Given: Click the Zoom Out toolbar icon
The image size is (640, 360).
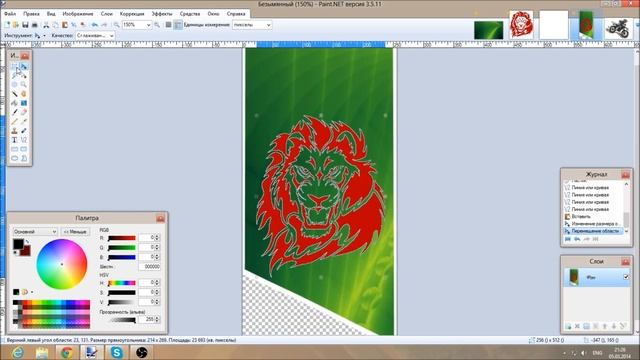Looking at the screenshot, I should [x=116, y=25].
